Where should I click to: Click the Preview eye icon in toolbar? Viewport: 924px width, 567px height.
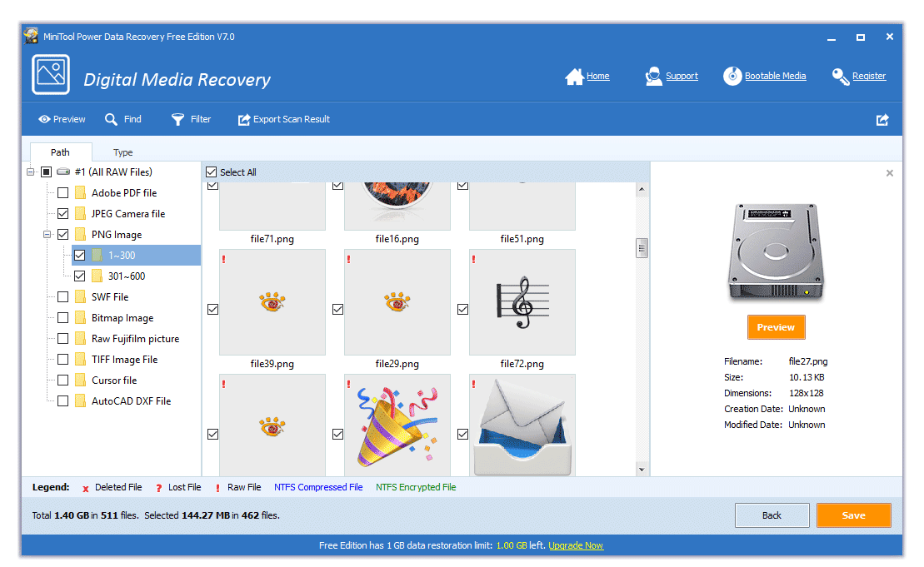(44, 120)
